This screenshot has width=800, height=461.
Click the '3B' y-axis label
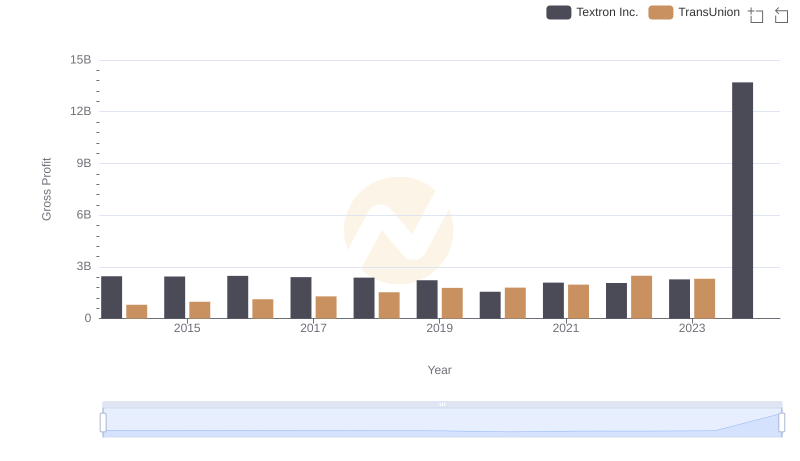(x=84, y=266)
